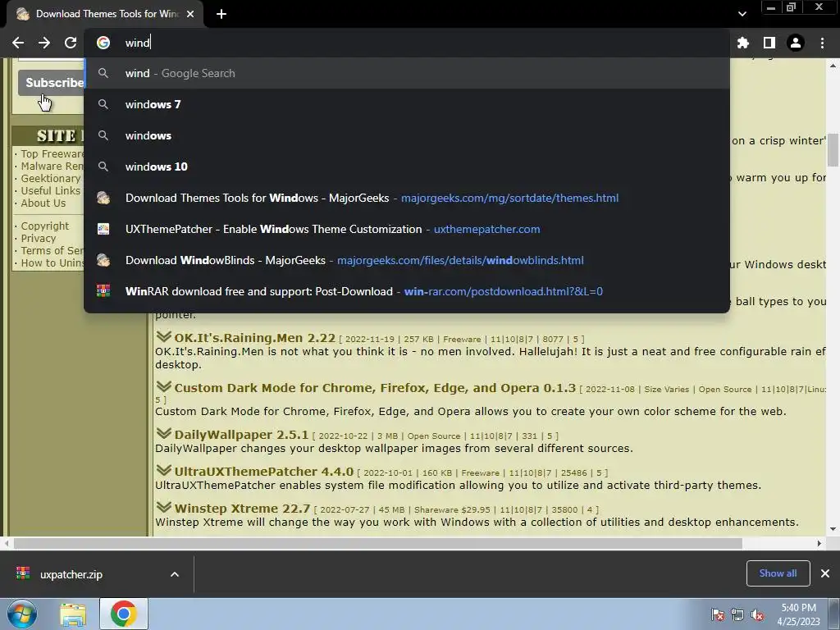Image resolution: width=840 pixels, height=630 pixels.
Task: Click the Action Center flag tray icon
Action: 717,614
